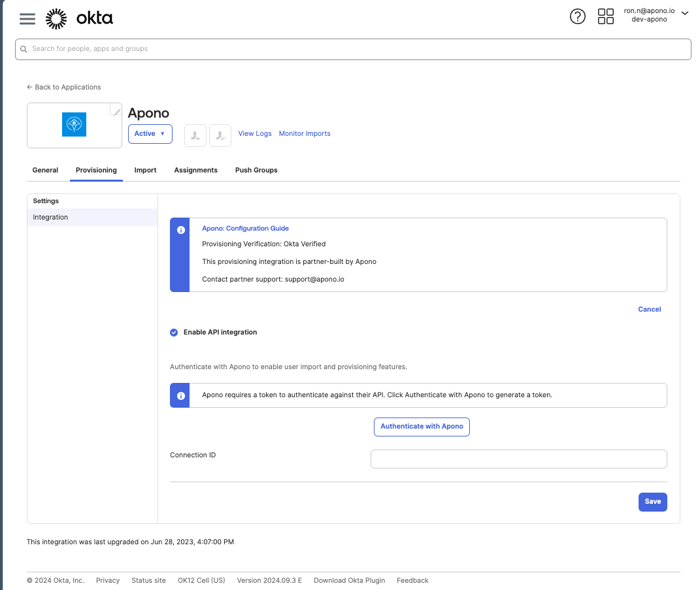Open the help question mark icon
The width and height of the screenshot is (700, 590).
(x=578, y=17)
